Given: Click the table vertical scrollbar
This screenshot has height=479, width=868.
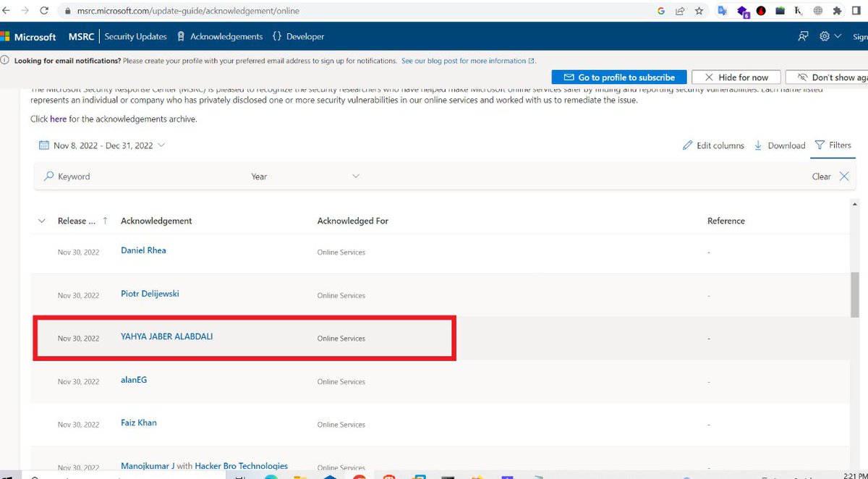Looking at the screenshot, I should coord(855,295).
